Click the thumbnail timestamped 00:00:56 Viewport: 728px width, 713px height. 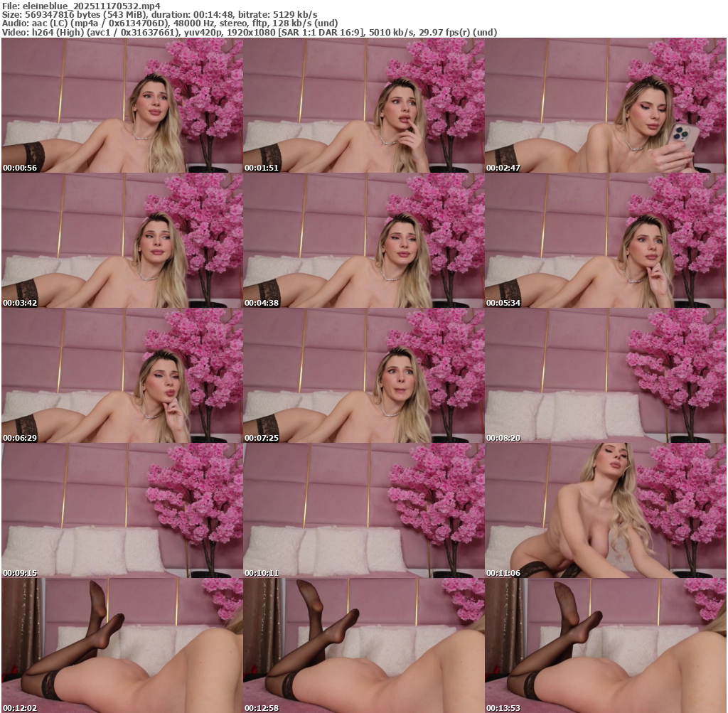[x=122, y=105]
